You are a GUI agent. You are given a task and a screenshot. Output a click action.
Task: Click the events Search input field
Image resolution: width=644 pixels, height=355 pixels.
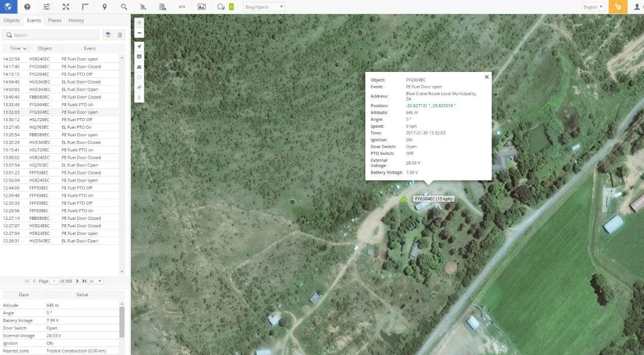[x=51, y=35]
